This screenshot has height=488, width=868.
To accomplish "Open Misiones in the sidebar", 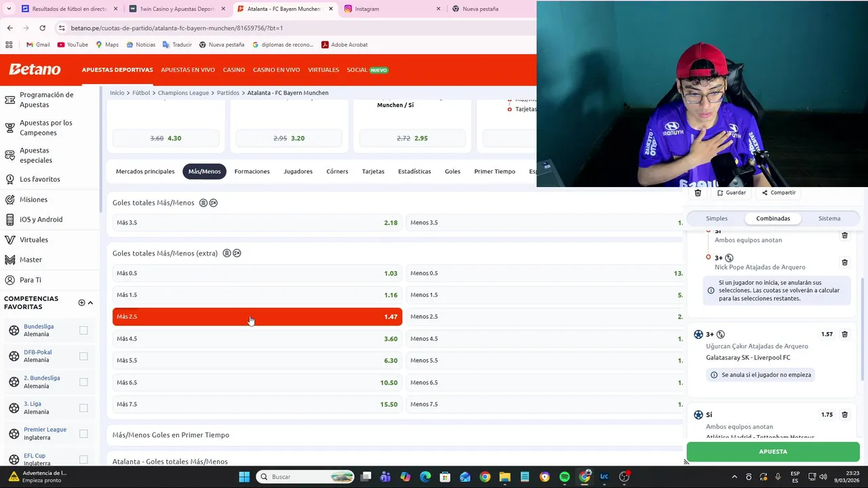I will pyautogui.click(x=33, y=199).
